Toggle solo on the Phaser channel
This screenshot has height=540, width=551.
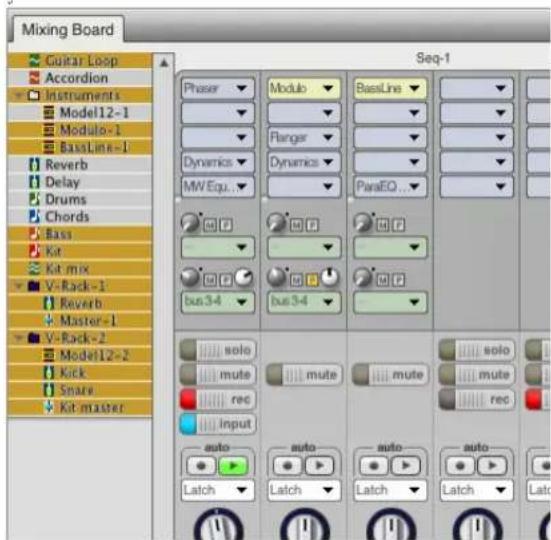(218, 350)
